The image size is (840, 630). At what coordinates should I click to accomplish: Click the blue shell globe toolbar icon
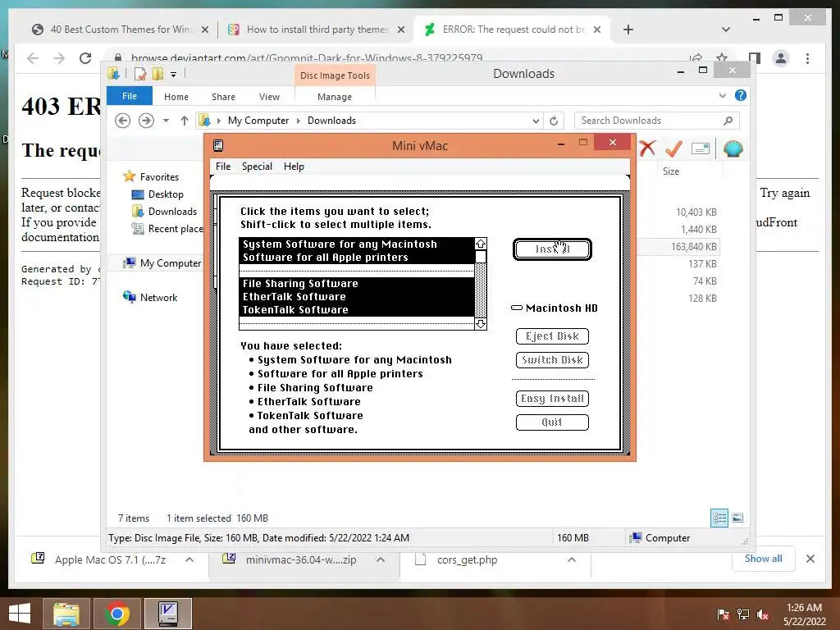pyautogui.click(x=733, y=148)
